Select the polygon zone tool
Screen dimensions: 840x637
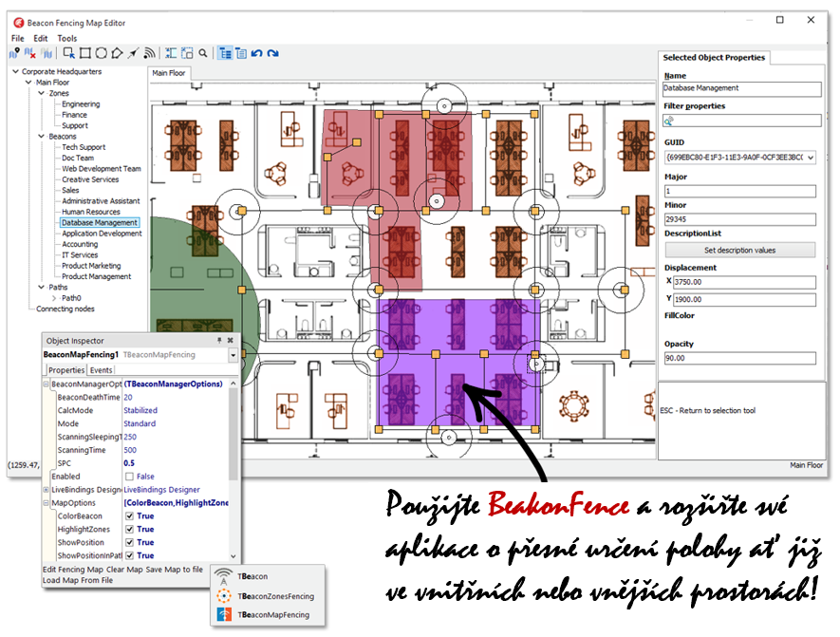point(117,53)
